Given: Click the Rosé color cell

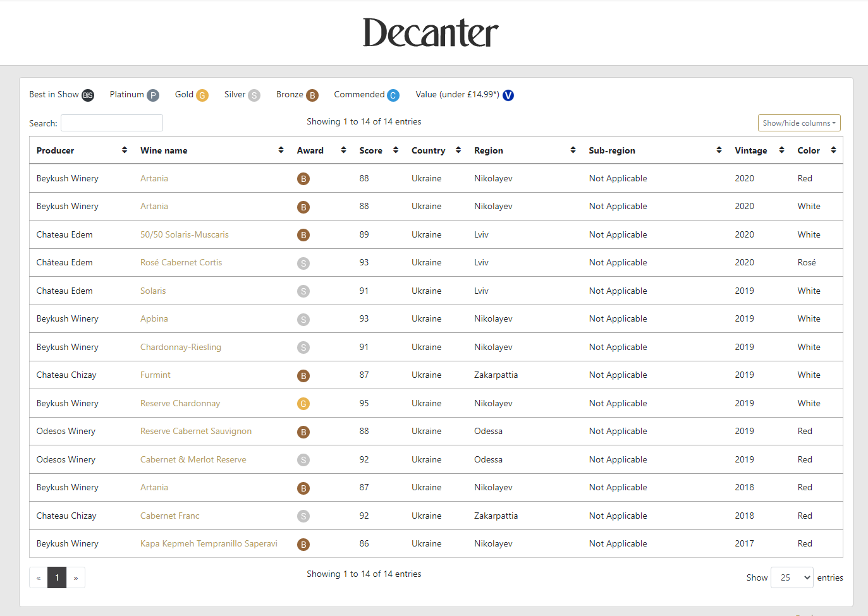Looking at the screenshot, I should coord(807,262).
